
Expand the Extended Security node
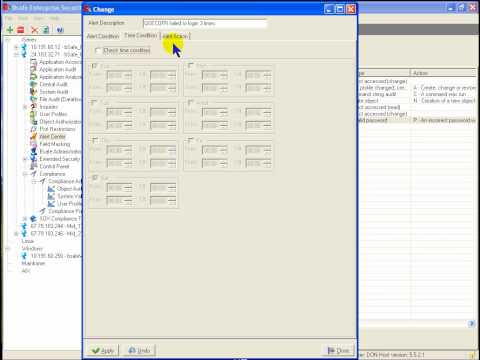coord(25,159)
